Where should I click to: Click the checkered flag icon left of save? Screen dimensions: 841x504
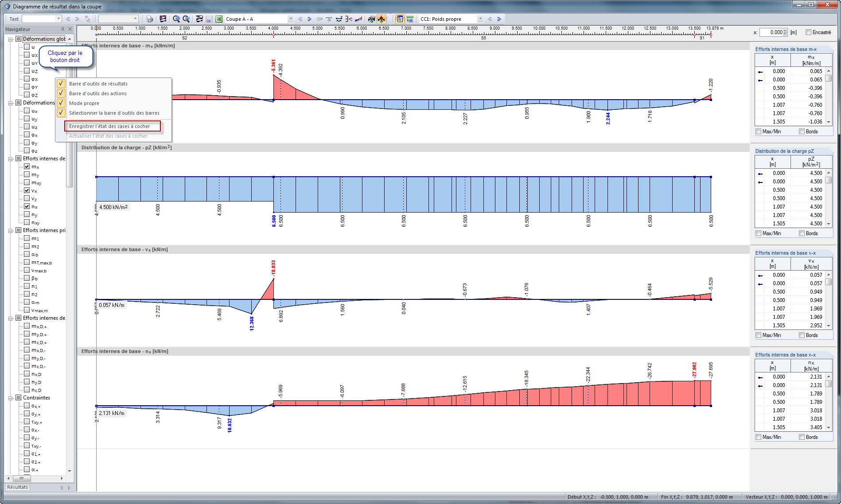[199, 19]
